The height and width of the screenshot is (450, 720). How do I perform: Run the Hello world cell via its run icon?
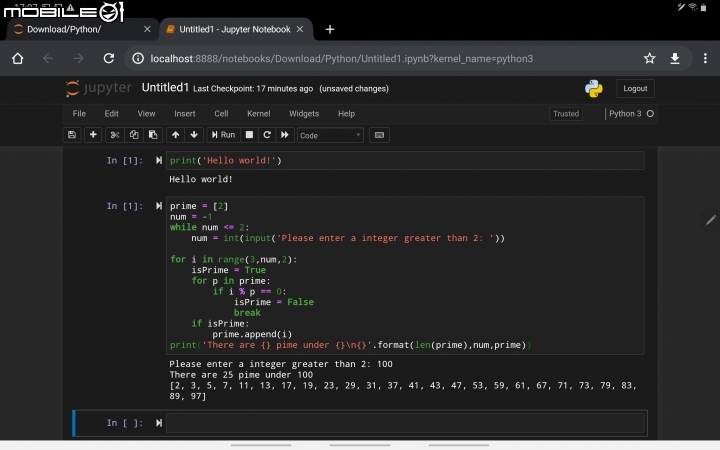[x=159, y=160]
